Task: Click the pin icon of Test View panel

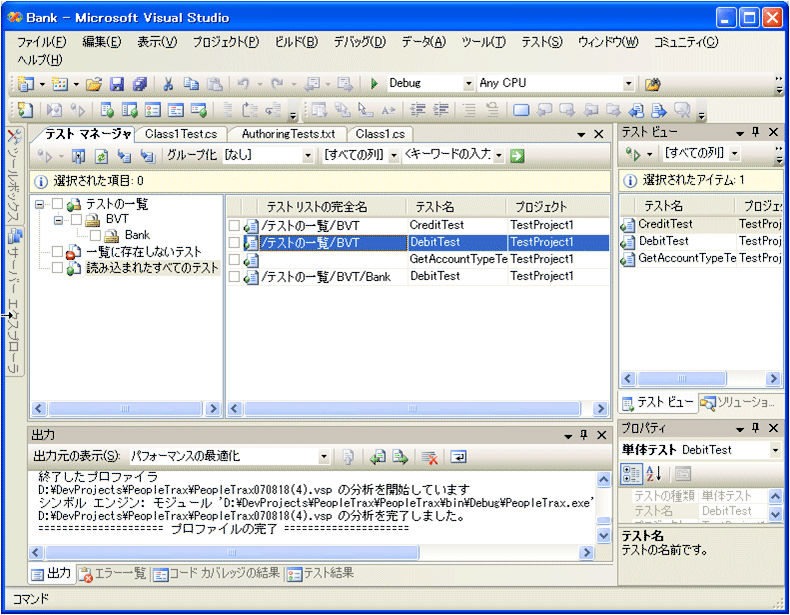Action: (x=755, y=132)
